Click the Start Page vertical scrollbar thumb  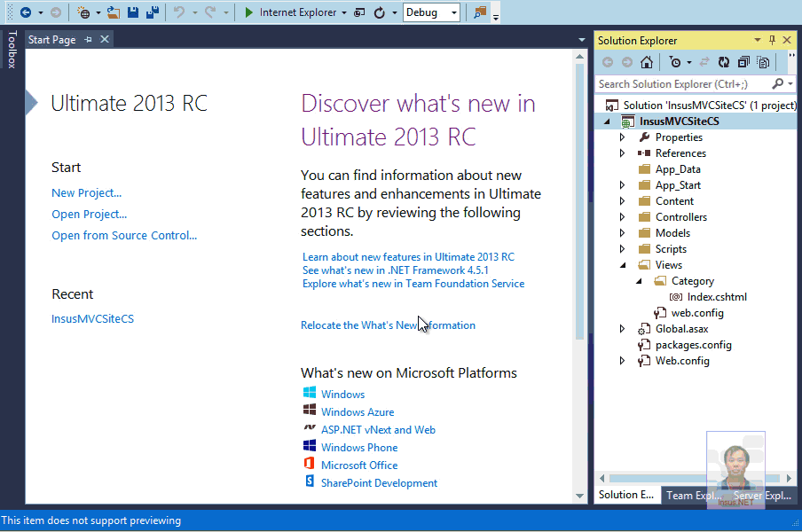click(579, 201)
